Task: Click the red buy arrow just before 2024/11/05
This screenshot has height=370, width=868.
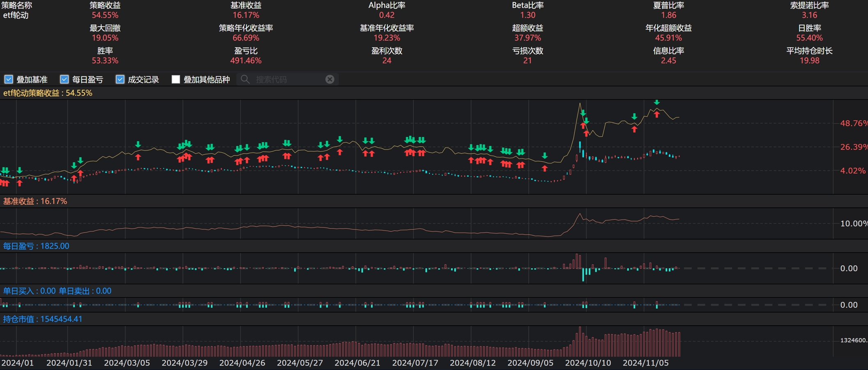Action: (634, 129)
